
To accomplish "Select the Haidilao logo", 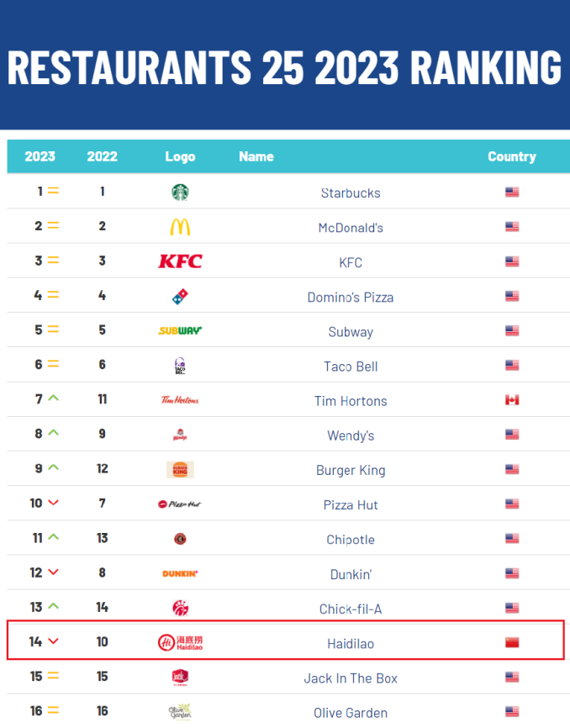I will (180, 642).
